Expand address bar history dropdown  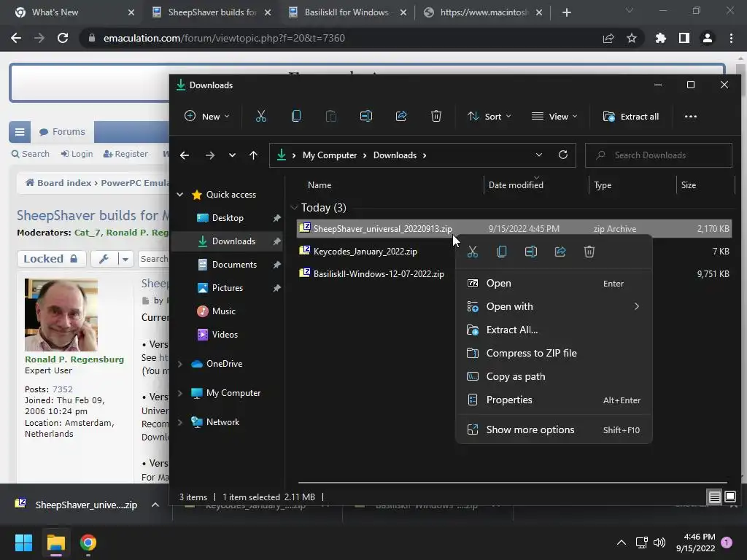539,155
